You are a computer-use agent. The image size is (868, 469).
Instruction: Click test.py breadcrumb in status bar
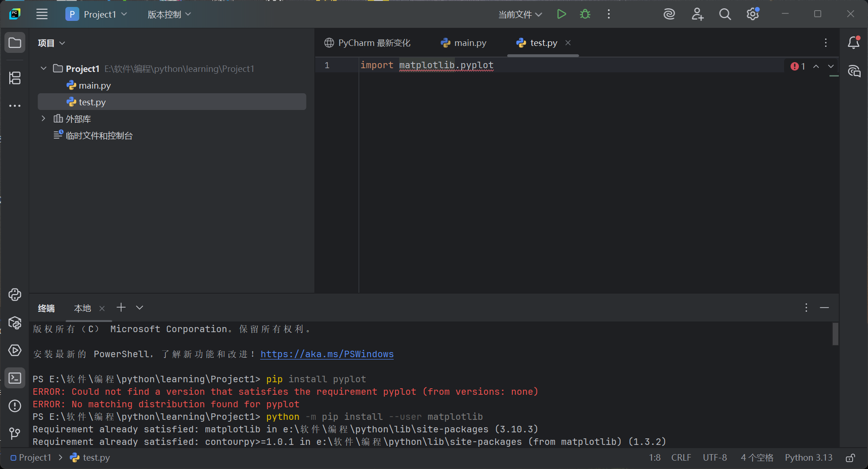point(90,457)
